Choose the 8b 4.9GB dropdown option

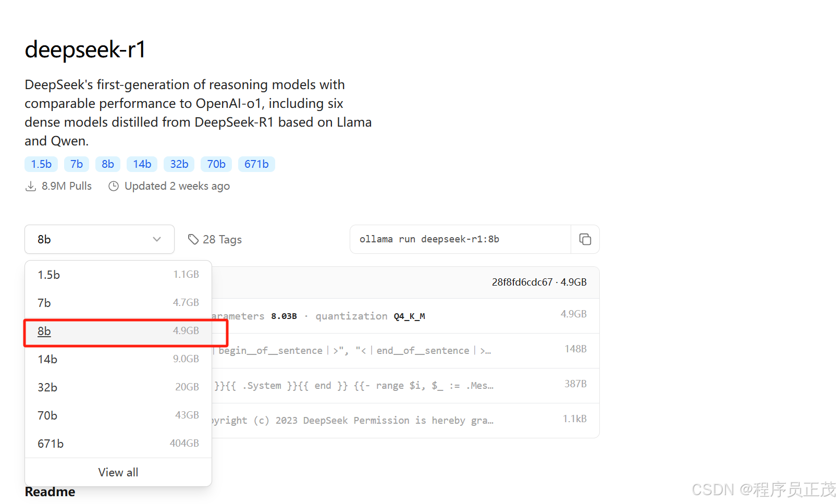(x=118, y=331)
